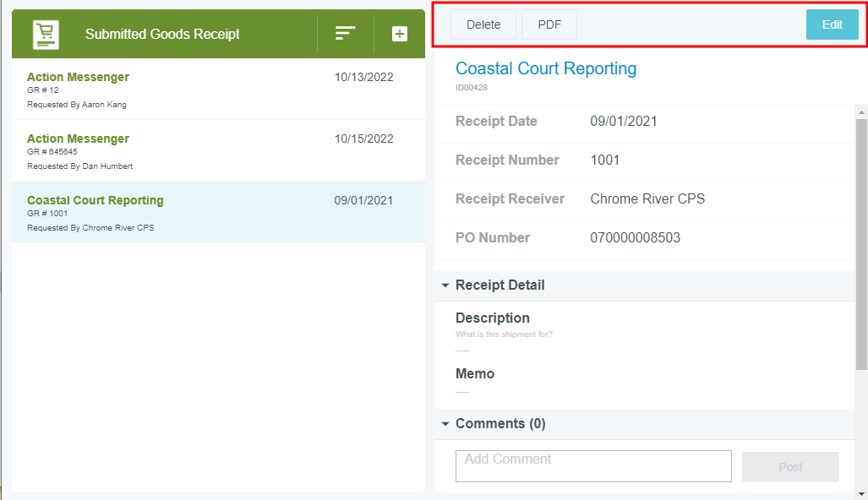Open the sort options icon
868x500 pixels.
click(345, 34)
